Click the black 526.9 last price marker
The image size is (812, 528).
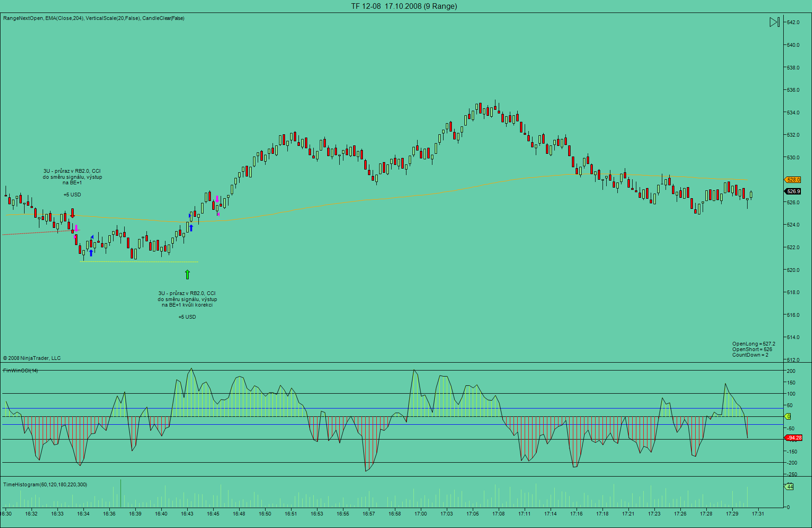pos(793,191)
